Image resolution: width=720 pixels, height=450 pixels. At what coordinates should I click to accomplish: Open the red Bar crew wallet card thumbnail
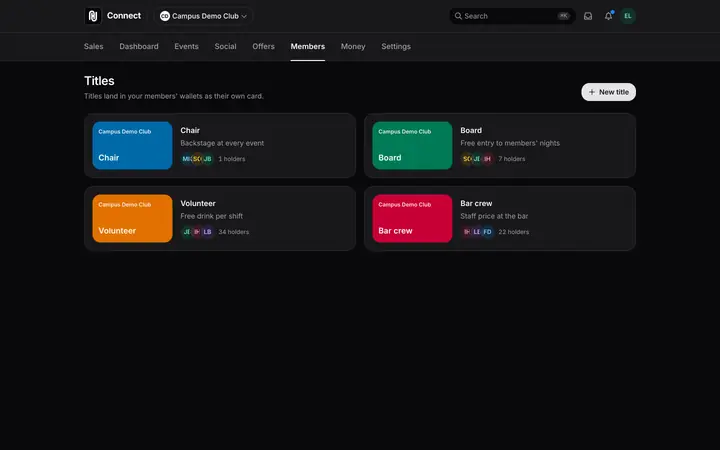412,218
